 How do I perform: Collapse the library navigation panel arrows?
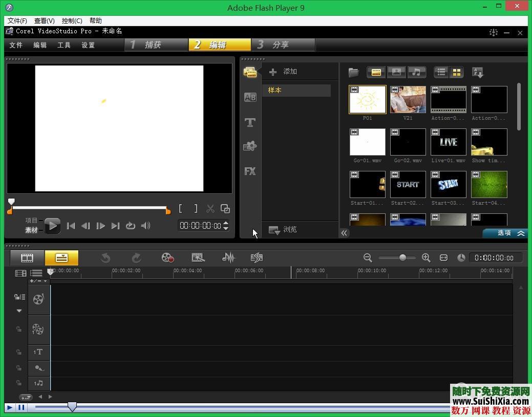(344, 233)
